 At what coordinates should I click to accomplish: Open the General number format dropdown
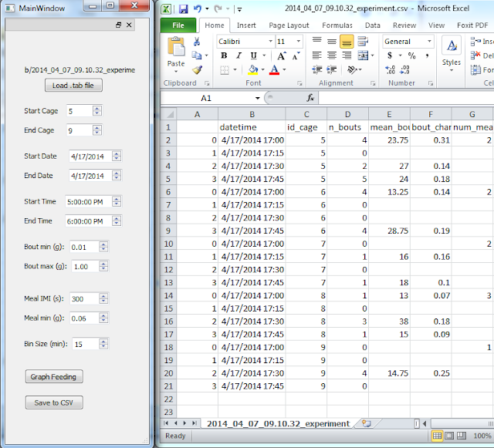coord(429,41)
